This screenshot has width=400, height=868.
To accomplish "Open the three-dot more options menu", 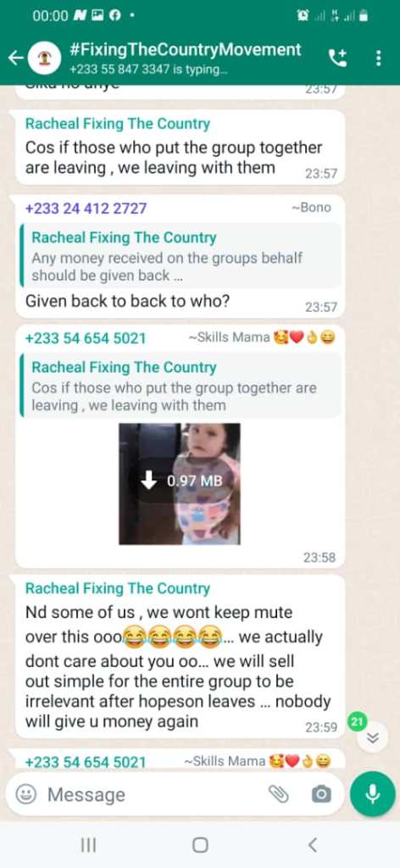I will tap(379, 58).
